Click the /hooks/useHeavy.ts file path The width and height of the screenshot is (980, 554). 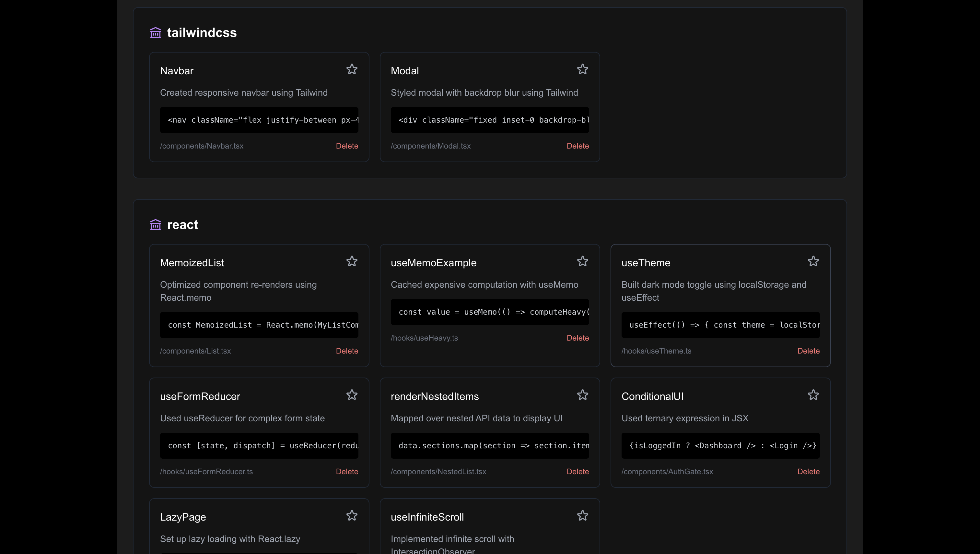point(424,338)
